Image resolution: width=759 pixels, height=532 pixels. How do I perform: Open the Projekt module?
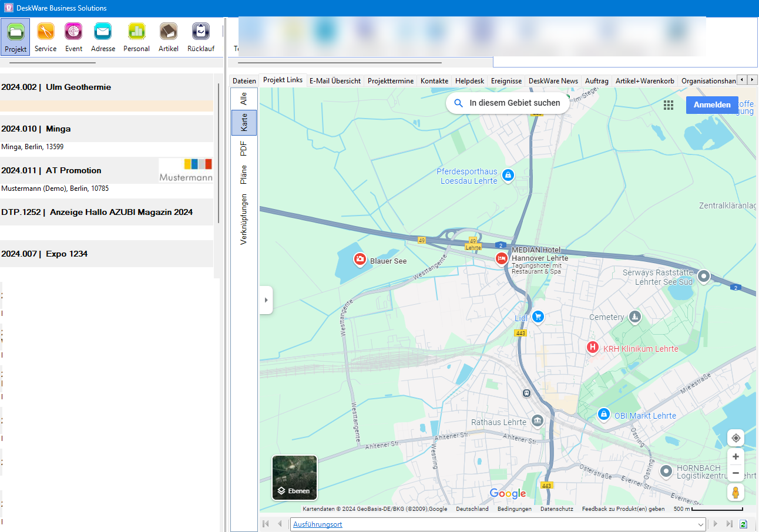15,37
